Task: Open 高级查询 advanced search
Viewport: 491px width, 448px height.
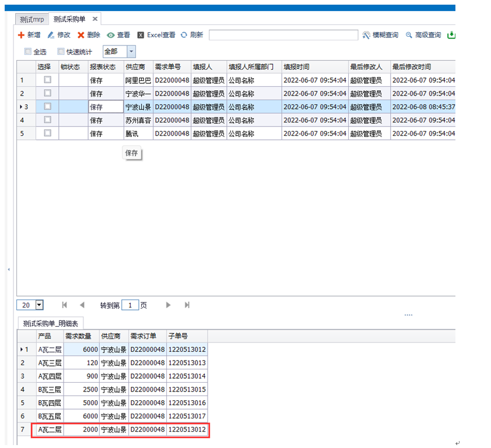Action: coord(409,35)
